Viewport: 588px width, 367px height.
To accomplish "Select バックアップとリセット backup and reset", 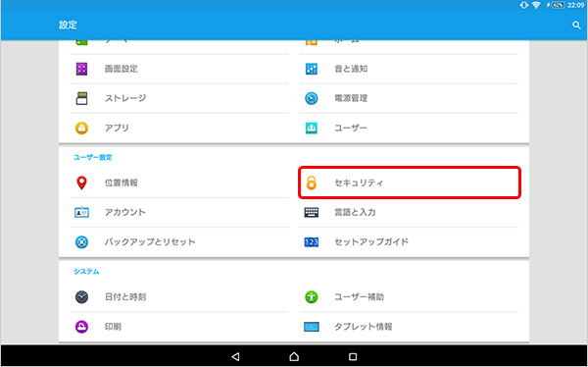I will coord(179,242).
